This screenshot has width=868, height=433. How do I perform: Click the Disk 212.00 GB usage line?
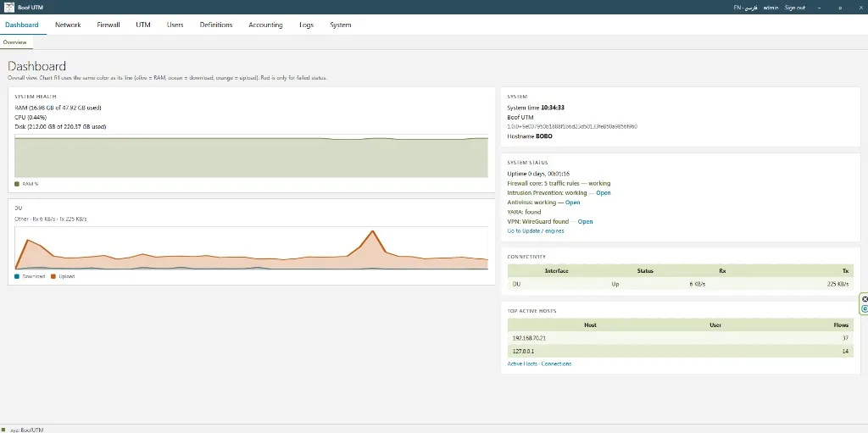pos(60,127)
